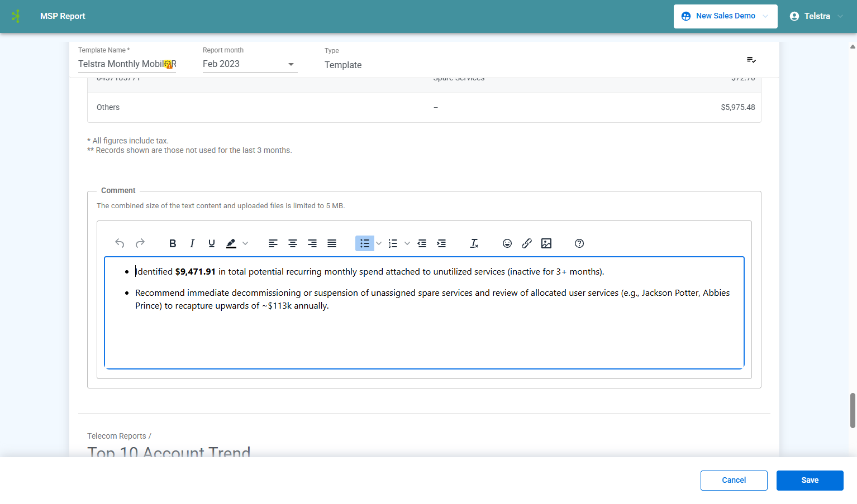The width and height of the screenshot is (857, 504).
Task: Open the checklist icon at top right
Action: [x=751, y=60]
